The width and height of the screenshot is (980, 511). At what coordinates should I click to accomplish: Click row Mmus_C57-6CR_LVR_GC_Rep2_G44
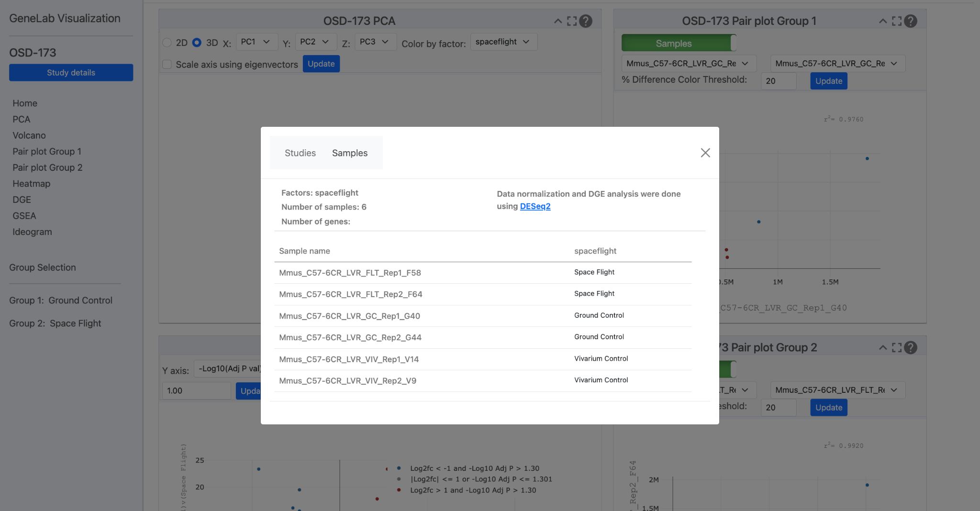[x=483, y=337]
